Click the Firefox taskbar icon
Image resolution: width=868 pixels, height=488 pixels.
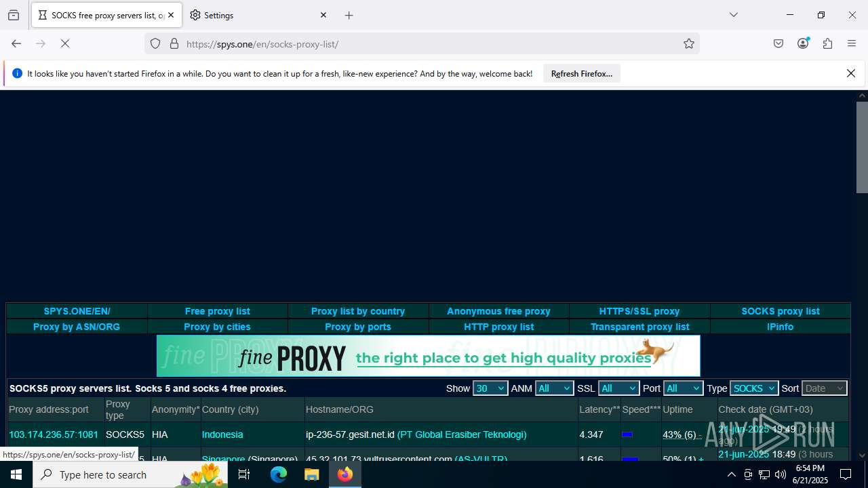point(345,474)
